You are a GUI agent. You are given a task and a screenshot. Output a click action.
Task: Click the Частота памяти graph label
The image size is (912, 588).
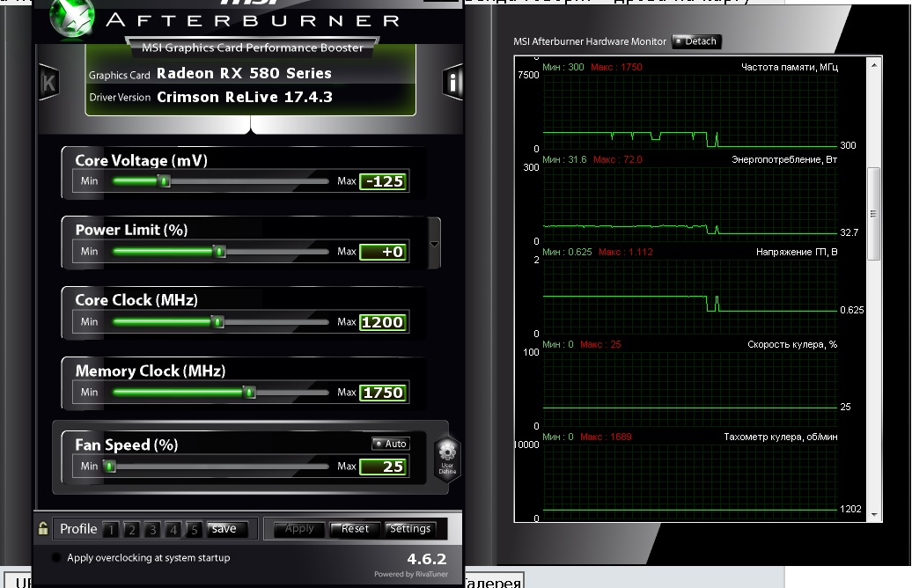tap(790, 68)
